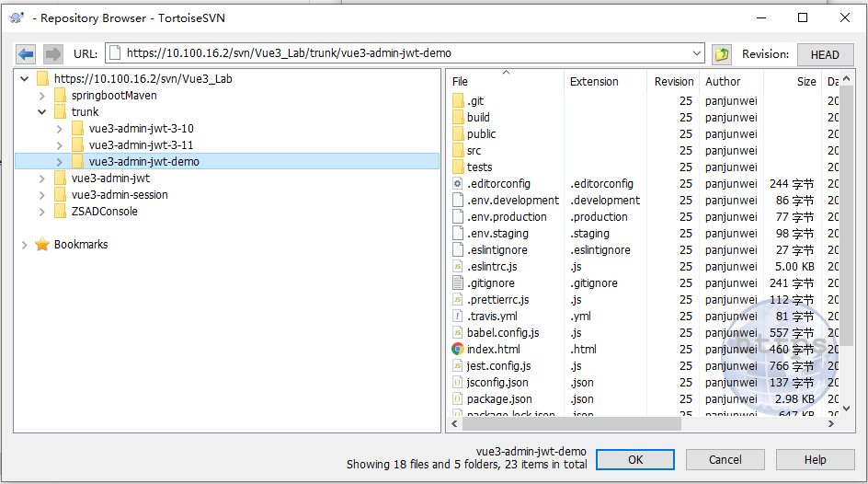Open Help for the repository browser

point(815,460)
